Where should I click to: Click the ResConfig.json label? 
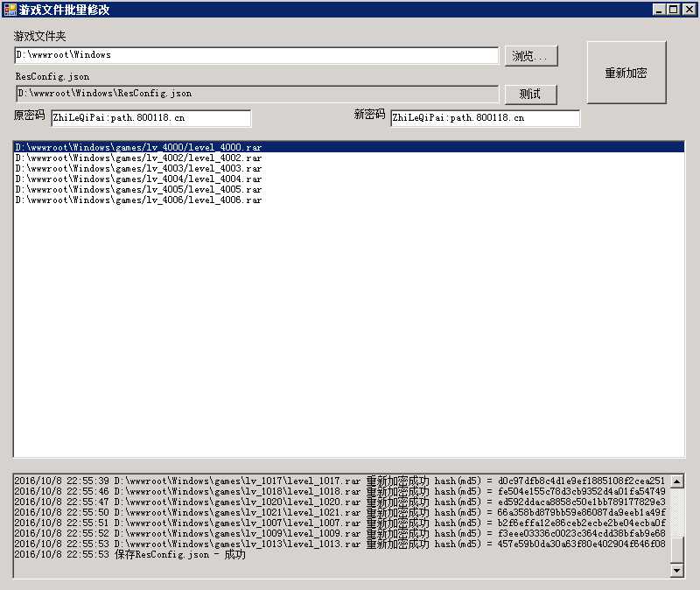pos(52,77)
